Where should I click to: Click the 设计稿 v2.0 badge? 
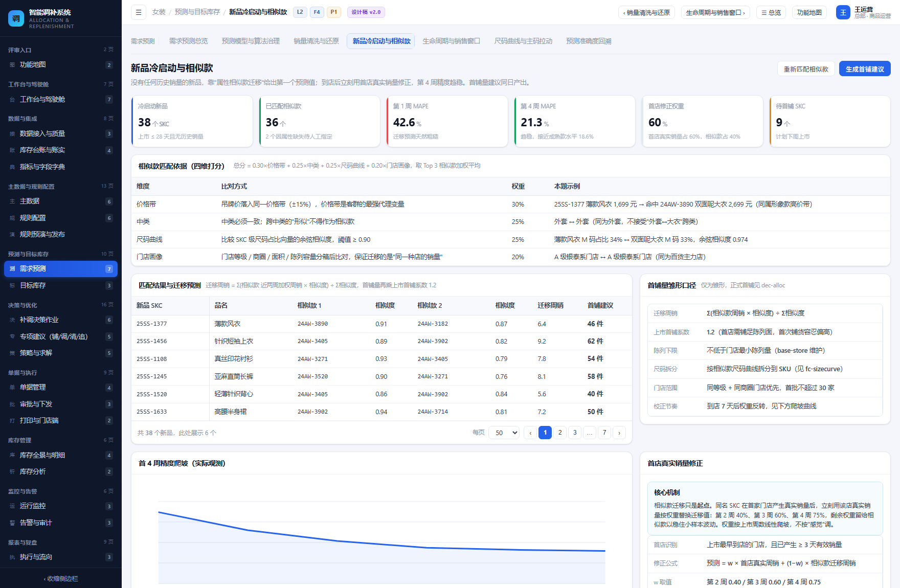(x=366, y=12)
